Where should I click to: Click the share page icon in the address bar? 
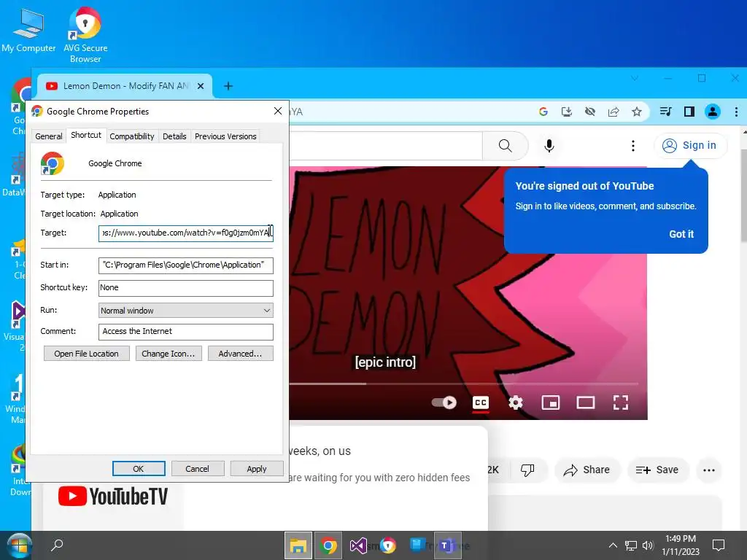click(x=614, y=112)
